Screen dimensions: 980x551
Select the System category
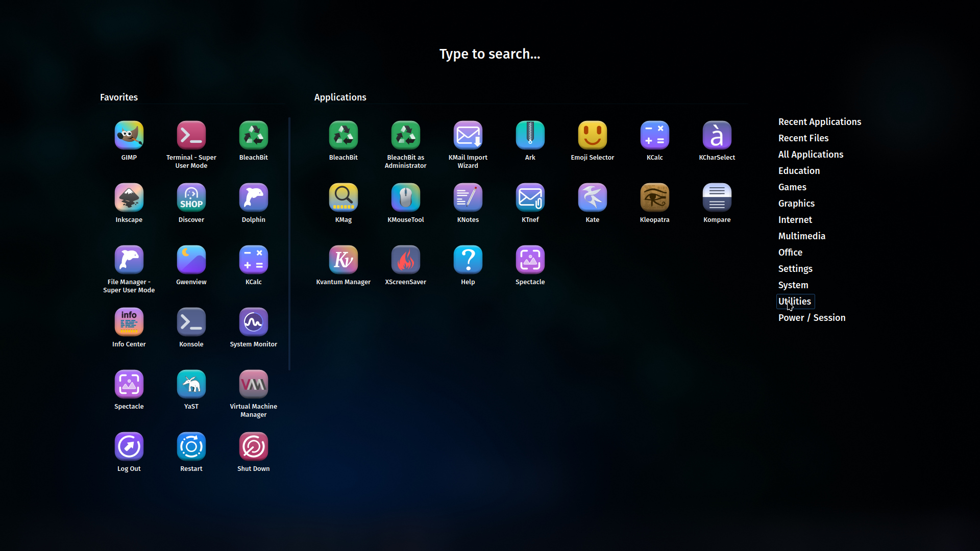pyautogui.click(x=793, y=285)
